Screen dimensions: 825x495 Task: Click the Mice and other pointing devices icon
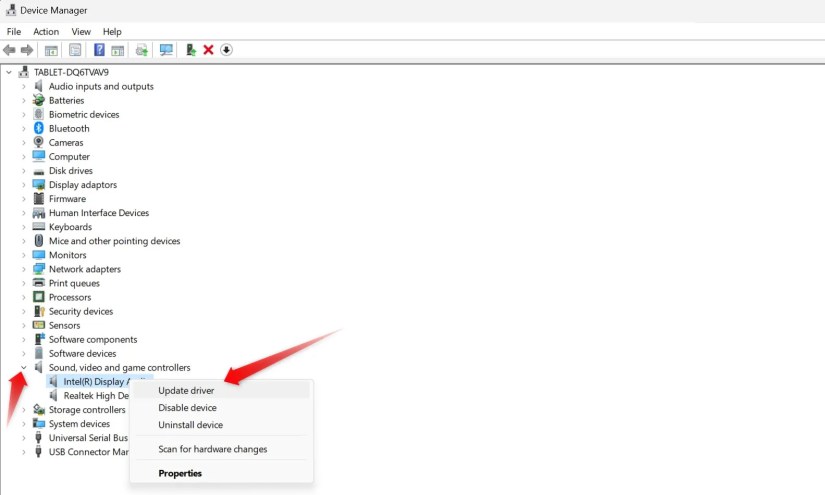tap(38, 241)
